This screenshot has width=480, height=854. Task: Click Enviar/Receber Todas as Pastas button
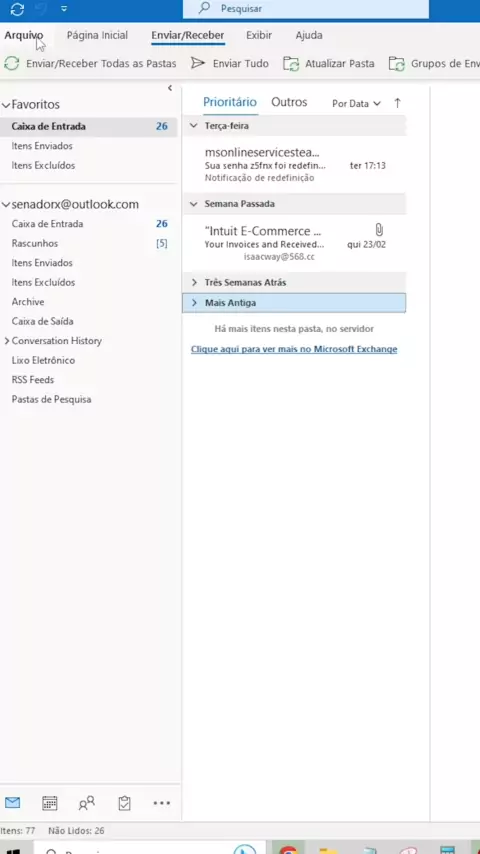click(90, 64)
